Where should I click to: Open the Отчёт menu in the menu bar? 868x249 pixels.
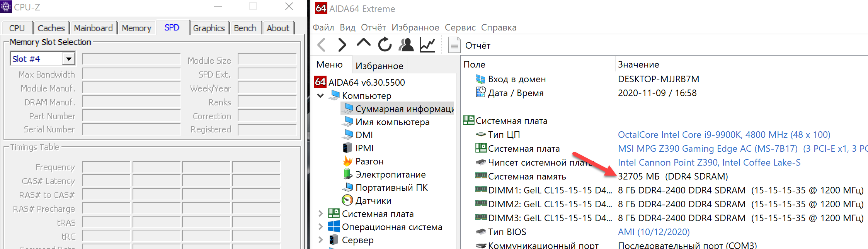coord(373,27)
